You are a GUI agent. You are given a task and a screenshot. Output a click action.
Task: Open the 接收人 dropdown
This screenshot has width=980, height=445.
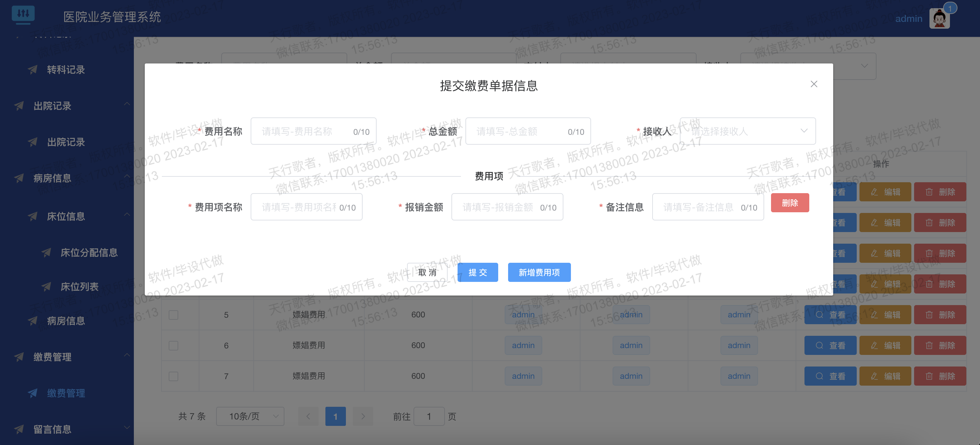747,131
